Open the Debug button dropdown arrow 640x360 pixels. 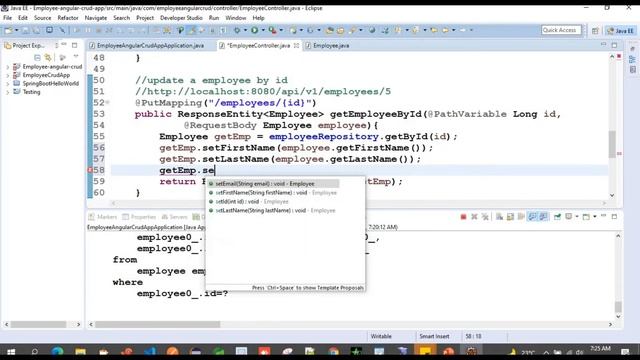point(245,30)
